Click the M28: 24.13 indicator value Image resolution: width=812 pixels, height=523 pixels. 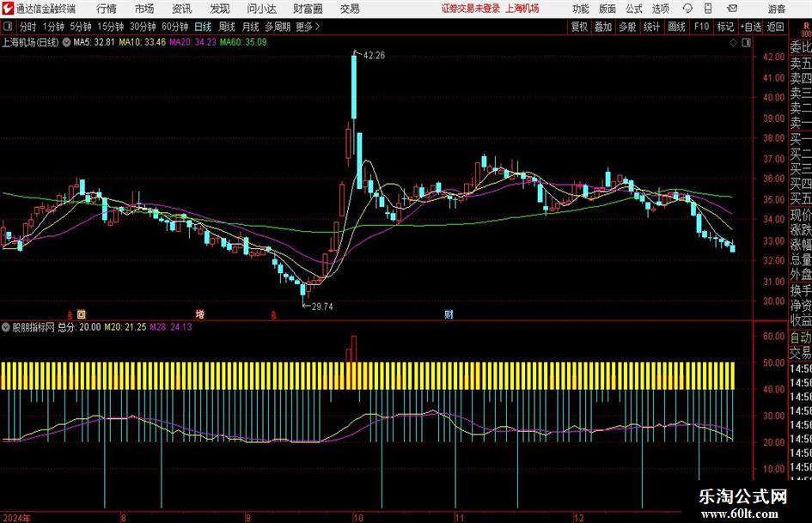[171, 327]
